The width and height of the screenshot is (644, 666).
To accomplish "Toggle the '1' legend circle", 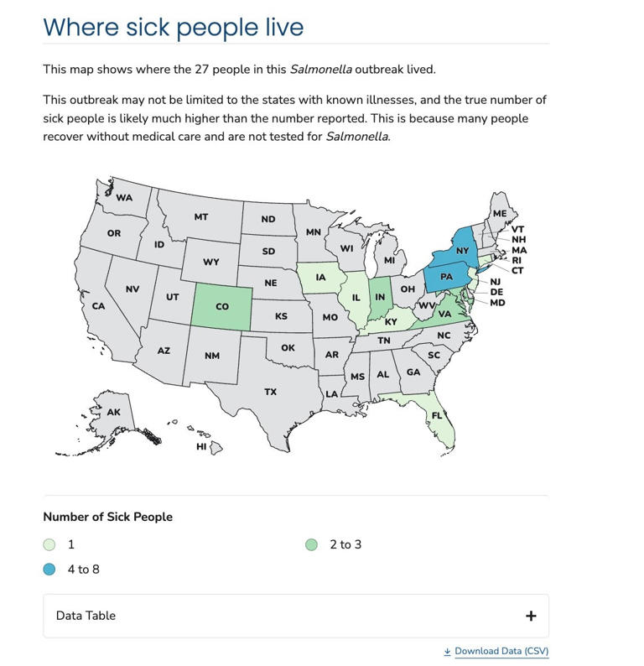I will 49,544.
